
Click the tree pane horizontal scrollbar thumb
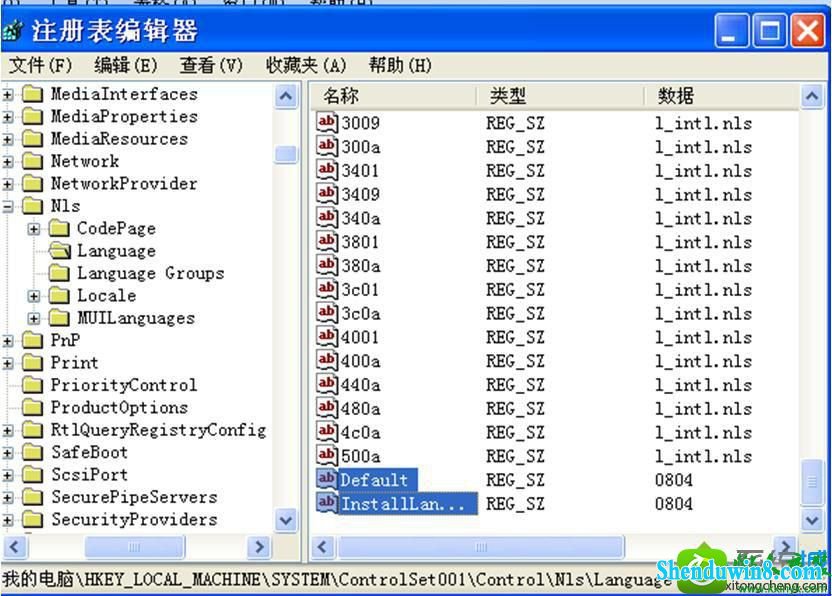tap(135, 547)
